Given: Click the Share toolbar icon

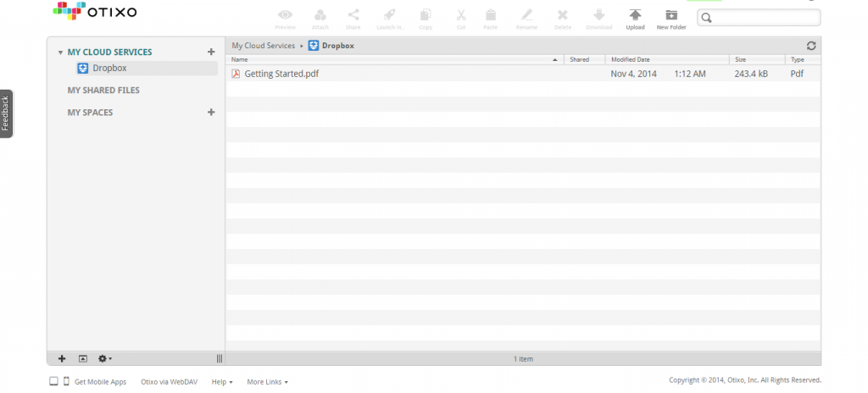Looking at the screenshot, I should coord(353,15).
